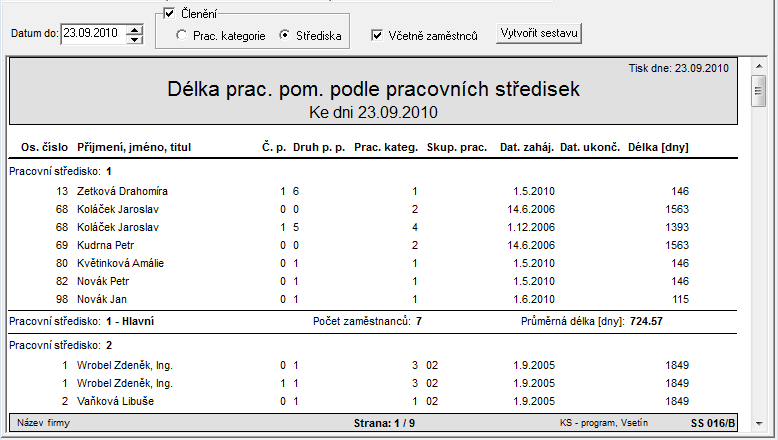Click the Vaňková Libuše row
Image resolution: width=778 pixels, height=440 pixels.
click(373, 401)
